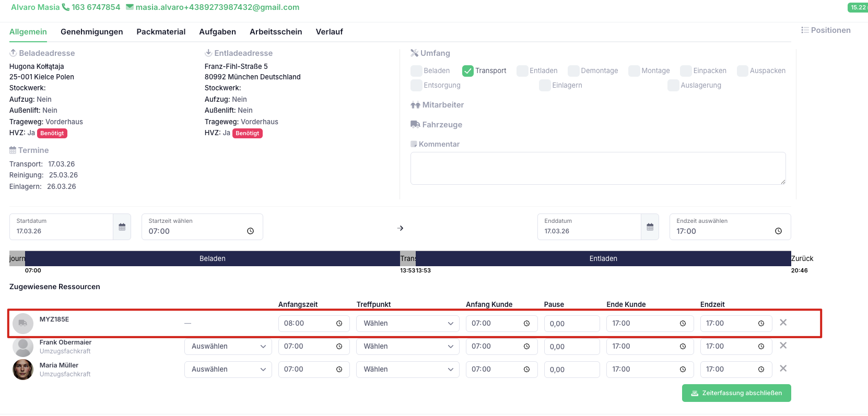Image resolution: width=868 pixels, height=416 pixels.
Task: Enable the Beladen checkbox
Action: click(x=416, y=70)
